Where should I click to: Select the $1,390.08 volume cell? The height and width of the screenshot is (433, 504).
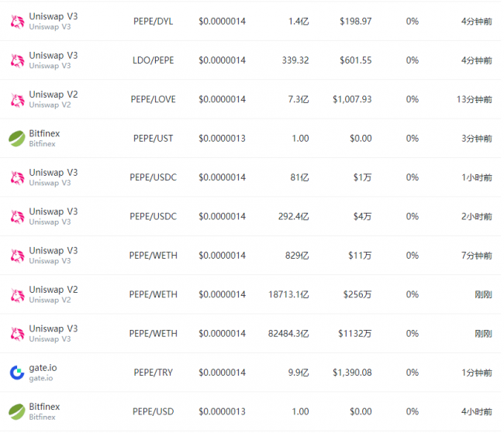352,373
